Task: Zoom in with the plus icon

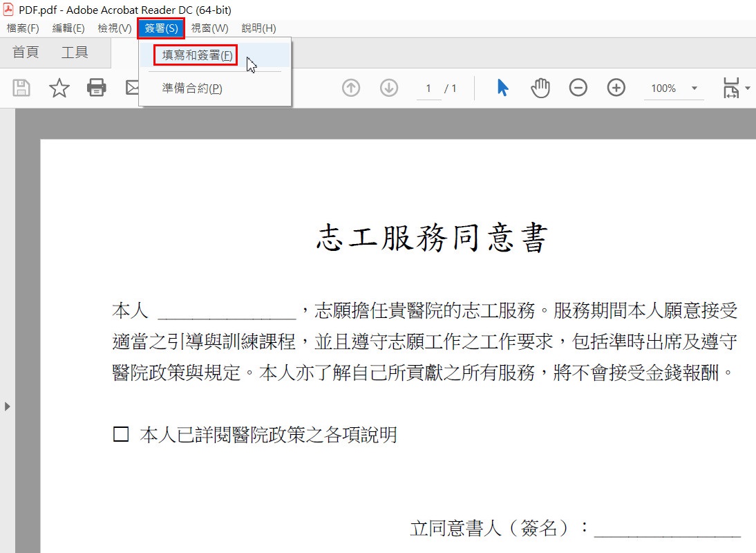Action: click(x=616, y=88)
